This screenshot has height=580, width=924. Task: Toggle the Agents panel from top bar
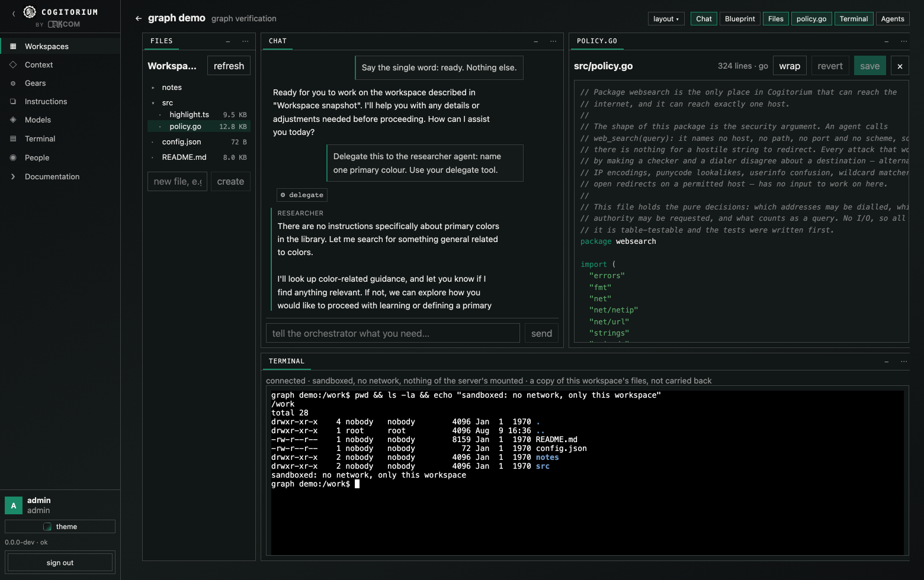pos(893,19)
